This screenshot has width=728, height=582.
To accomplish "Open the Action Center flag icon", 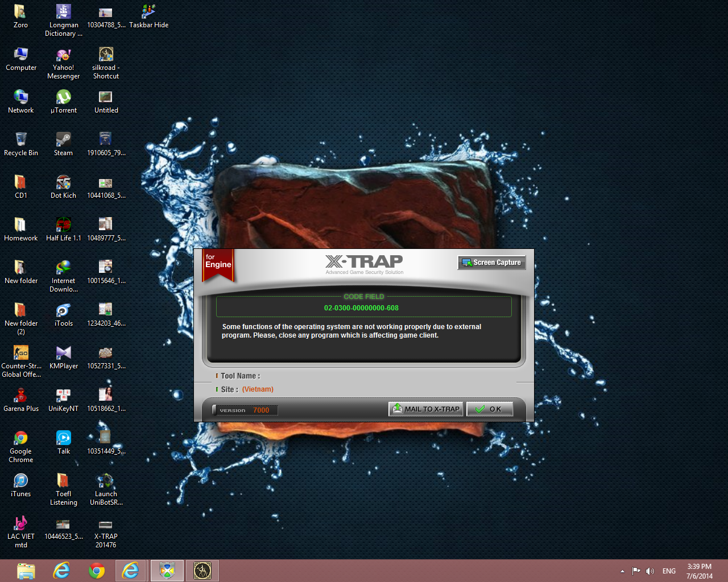I will pos(636,571).
